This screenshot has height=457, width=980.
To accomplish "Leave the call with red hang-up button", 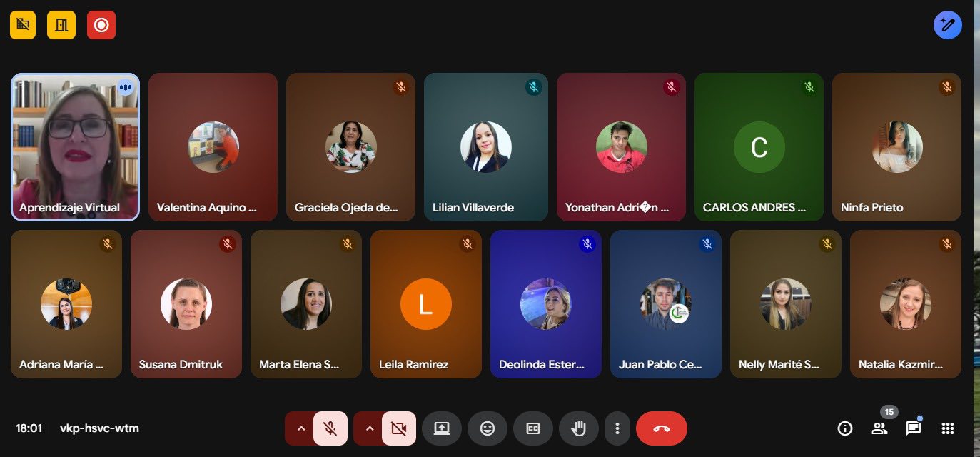I will point(662,428).
